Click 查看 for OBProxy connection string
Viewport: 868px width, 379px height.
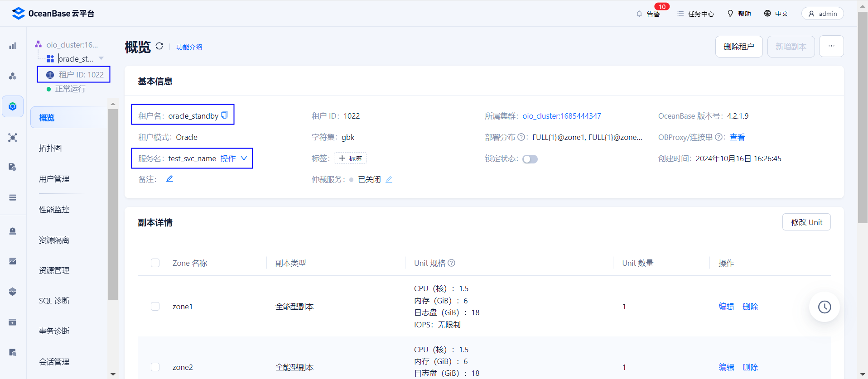click(737, 137)
